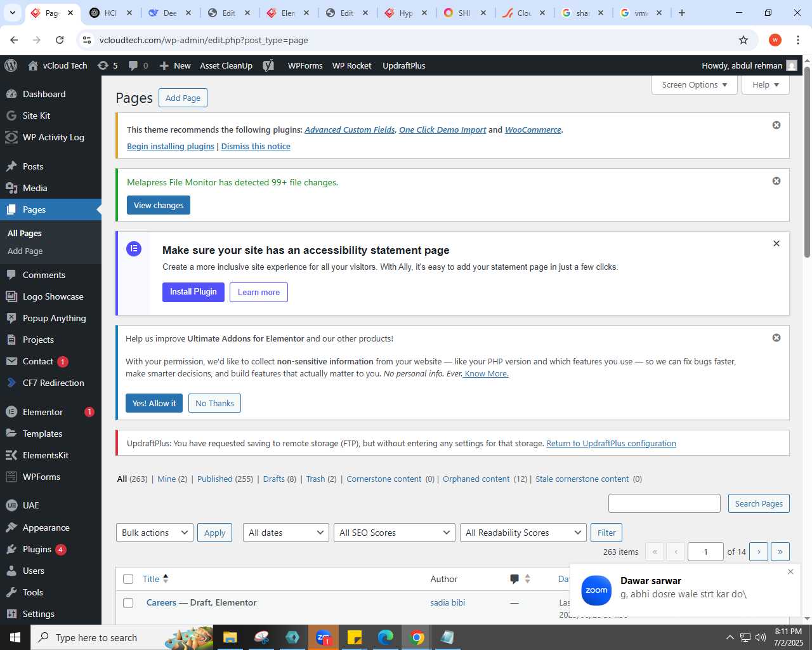
Task: Open ElementsKit in the sidebar
Action: click(51, 455)
